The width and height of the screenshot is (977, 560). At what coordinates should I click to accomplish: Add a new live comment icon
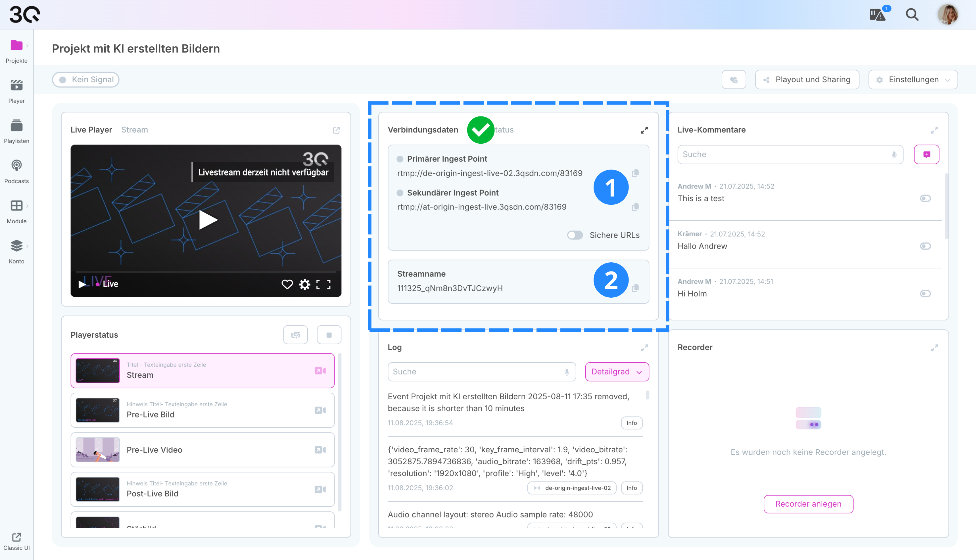927,154
